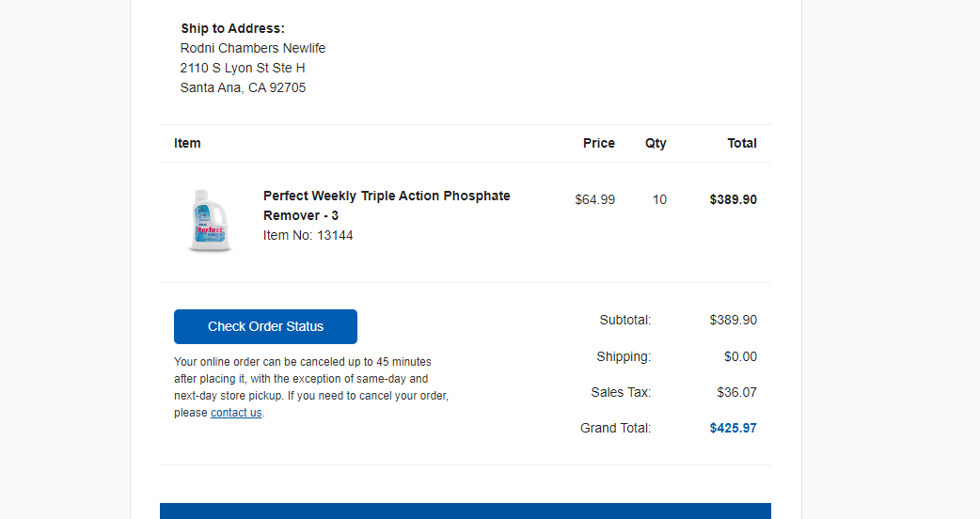
Task: Click the Check Order Status button
Action: [x=265, y=326]
